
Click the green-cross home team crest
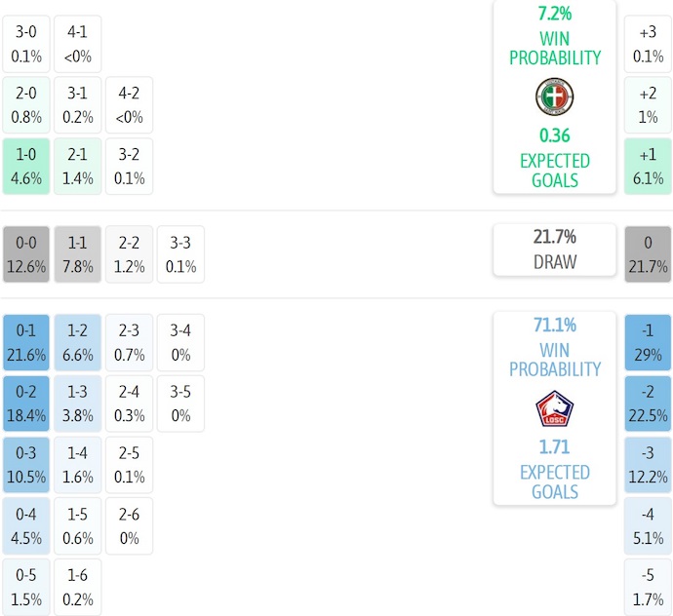click(554, 96)
